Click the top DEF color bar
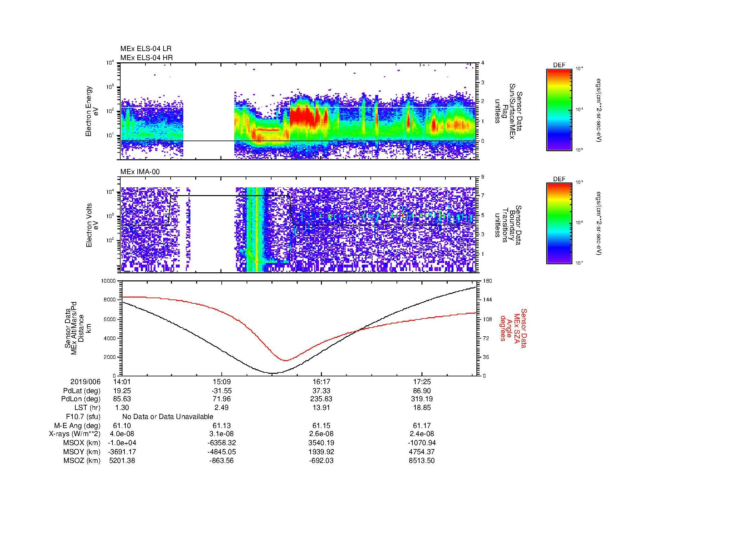756x534 pixels. (x=559, y=110)
